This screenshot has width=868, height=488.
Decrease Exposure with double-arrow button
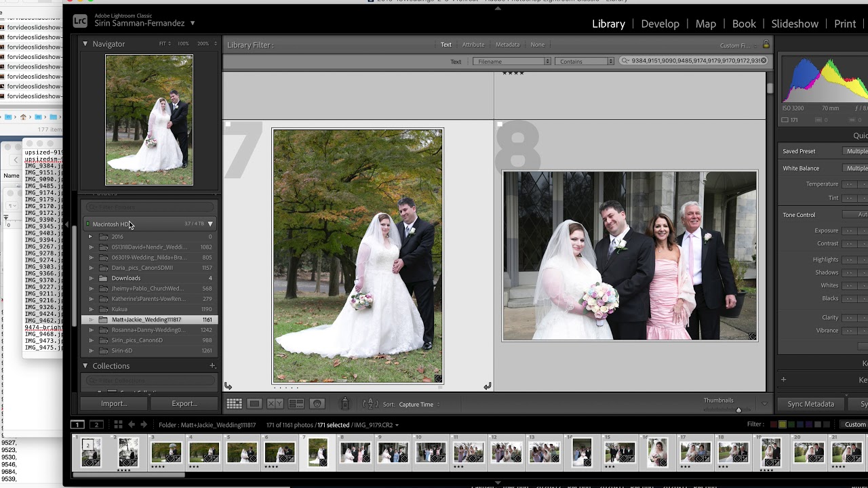[x=849, y=230]
